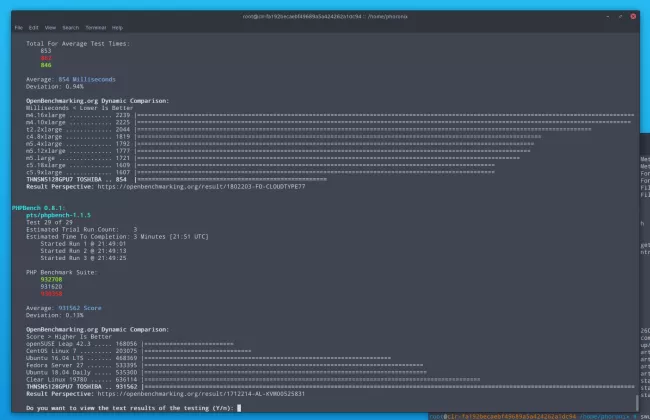Click the Y/n prompt cursor
This screenshot has width=650, height=420.
tap(239, 408)
